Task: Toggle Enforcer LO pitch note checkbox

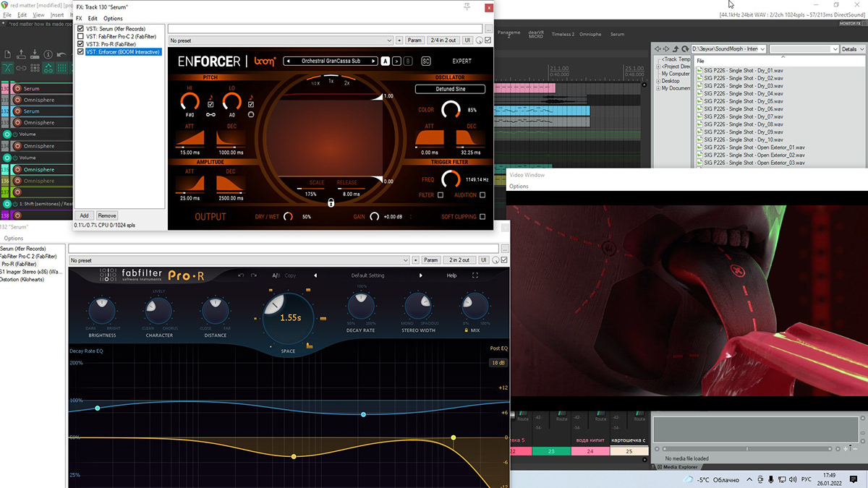Action: 251,104
